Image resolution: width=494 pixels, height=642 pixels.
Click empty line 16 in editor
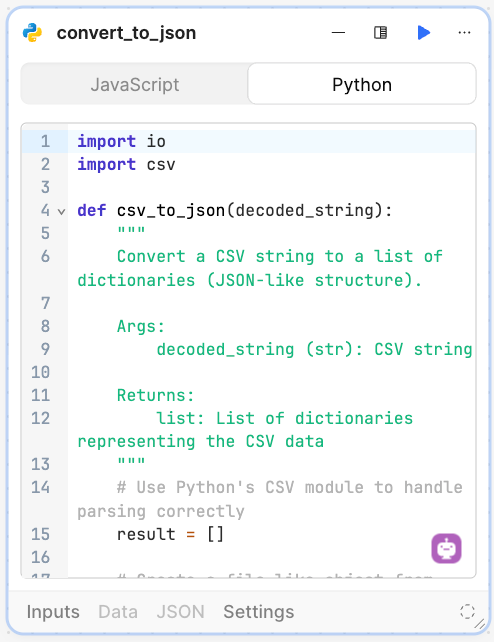click(272, 557)
